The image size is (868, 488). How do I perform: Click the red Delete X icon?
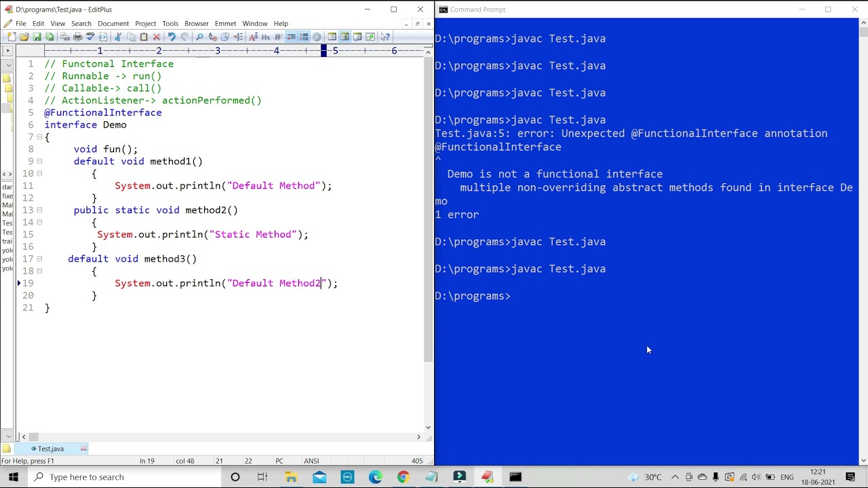pos(157,37)
